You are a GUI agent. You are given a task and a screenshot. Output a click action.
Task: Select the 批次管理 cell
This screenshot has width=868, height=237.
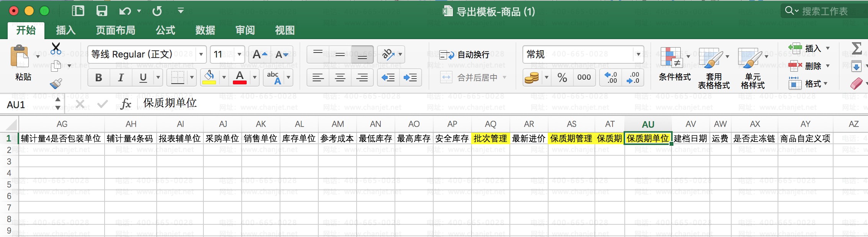[x=491, y=138]
